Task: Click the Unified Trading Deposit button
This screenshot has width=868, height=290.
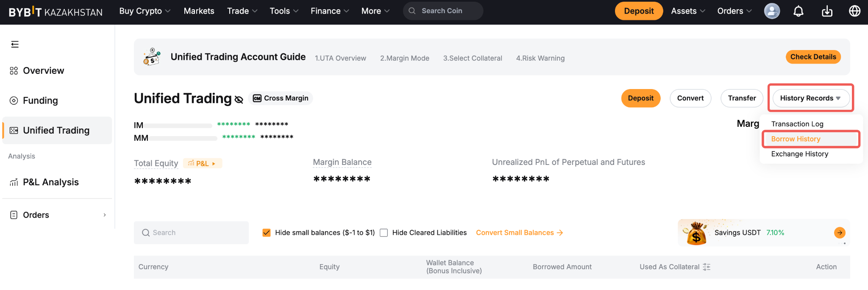Action: (641, 98)
